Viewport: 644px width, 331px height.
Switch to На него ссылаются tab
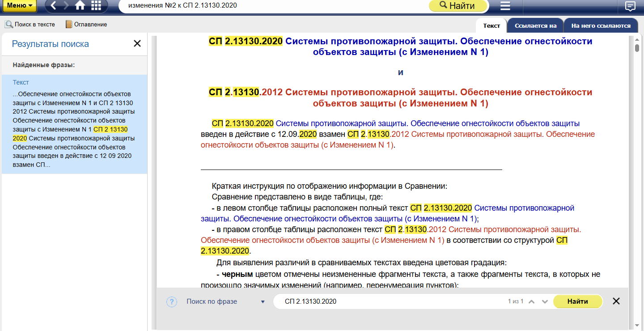(601, 25)
